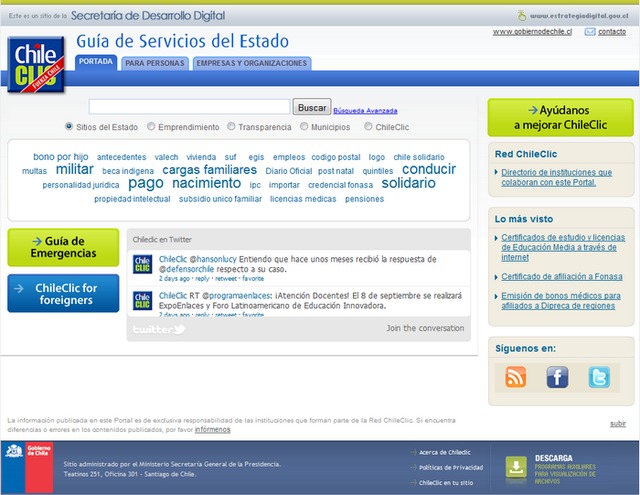640x495 pixels.
Task: Open Certificado de afiliación a Fonasa link
Action: pos(562,277)
